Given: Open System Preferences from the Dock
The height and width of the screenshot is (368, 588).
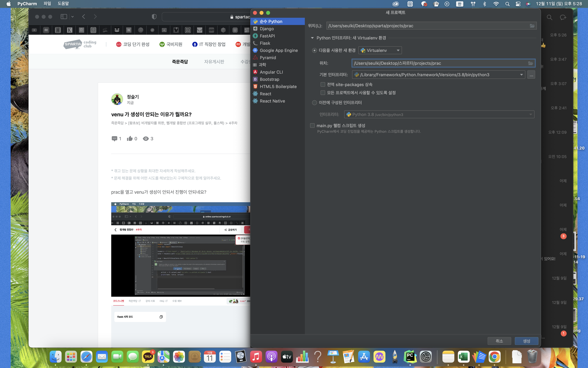Looking at the screenshot, I should [426, 357].
